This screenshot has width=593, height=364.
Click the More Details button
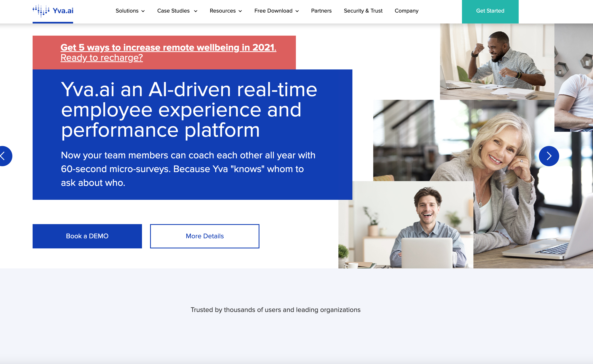[x=205, y=236]
